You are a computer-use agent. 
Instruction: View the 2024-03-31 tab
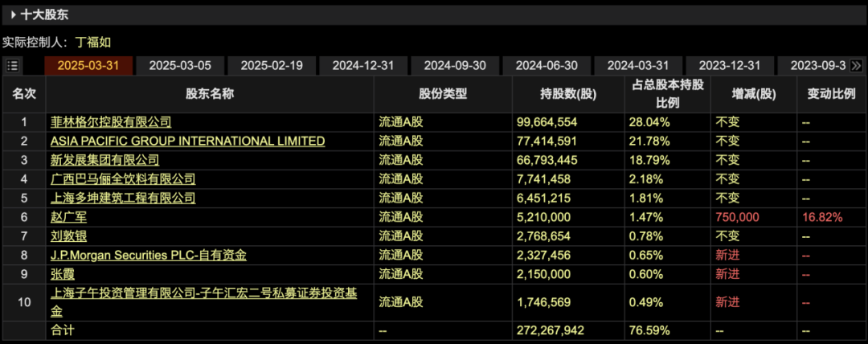(x=638, y=66)
